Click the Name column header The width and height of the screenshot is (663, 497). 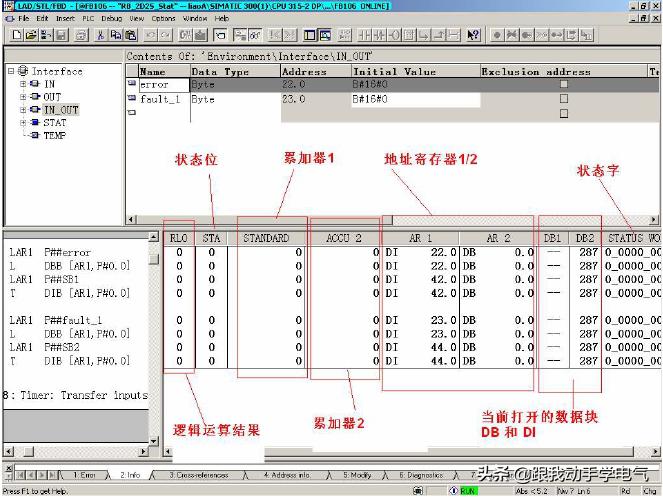(x=164, y=71)
